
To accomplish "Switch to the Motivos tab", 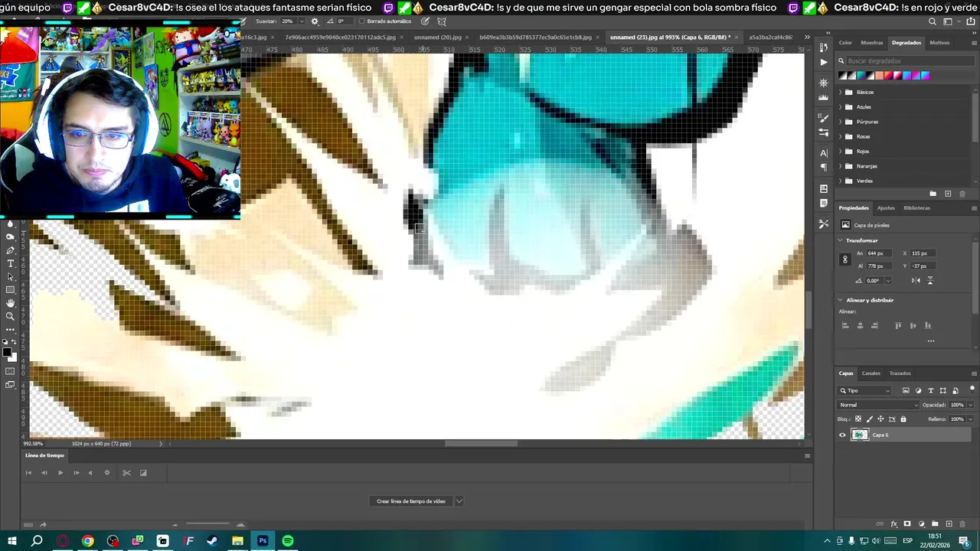I will point(939,43).
